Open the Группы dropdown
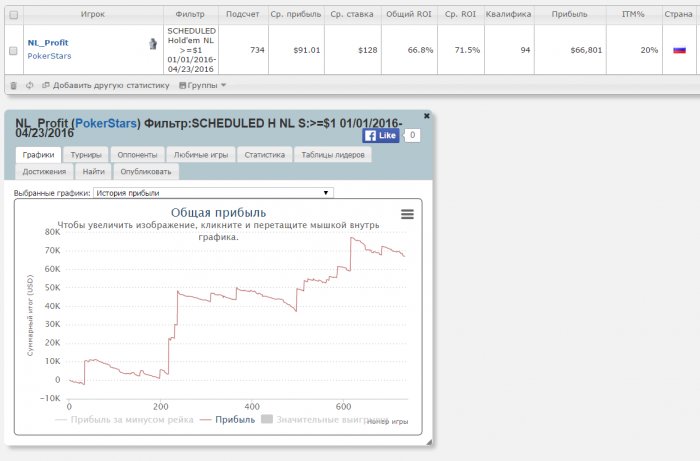 click(x=203, y=85)
